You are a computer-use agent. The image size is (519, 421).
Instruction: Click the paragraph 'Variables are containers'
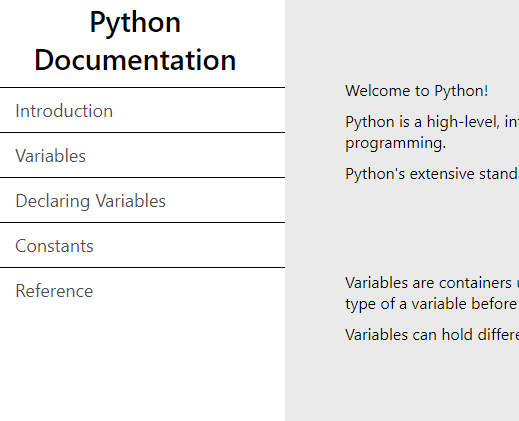tap(432, 293)
